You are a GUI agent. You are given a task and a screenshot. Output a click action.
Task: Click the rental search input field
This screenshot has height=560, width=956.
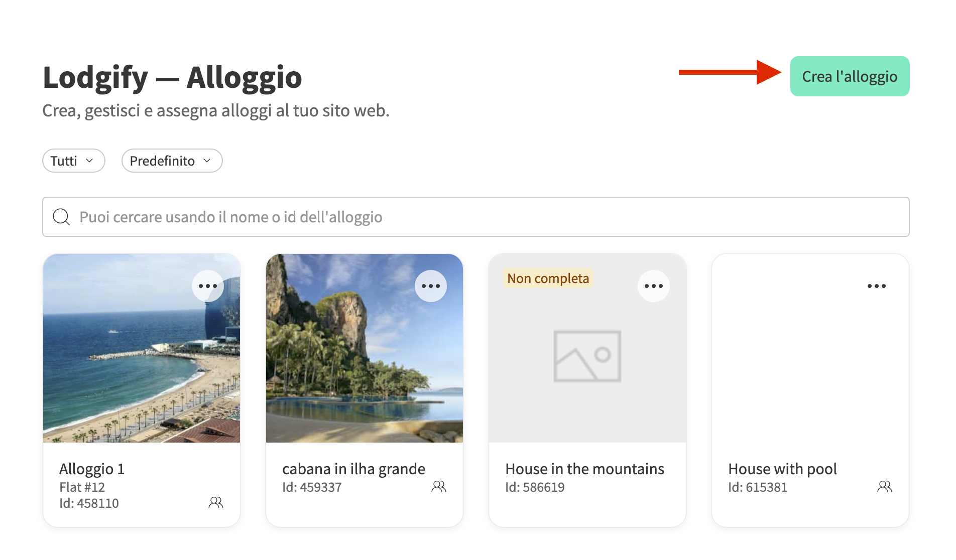(x=482, y=217)
